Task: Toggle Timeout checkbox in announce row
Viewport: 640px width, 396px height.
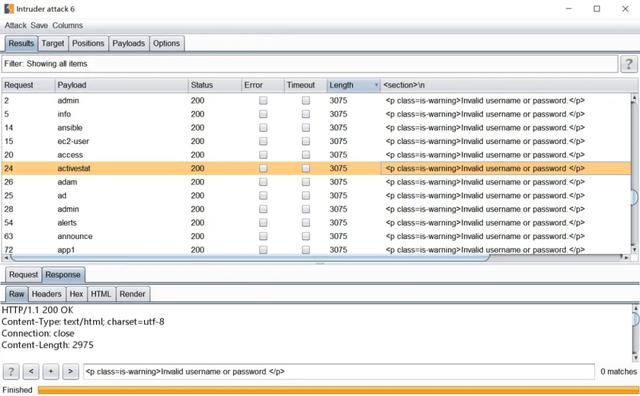Action: [x=306, y=236]
